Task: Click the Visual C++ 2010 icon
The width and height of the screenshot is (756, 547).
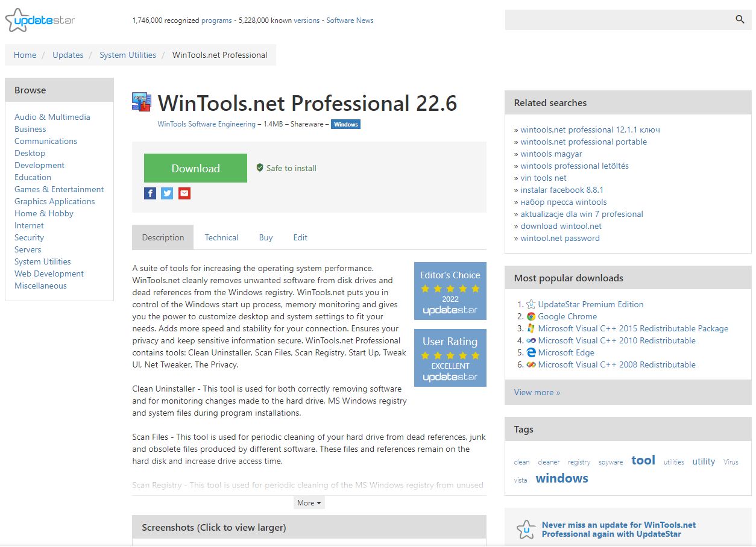Action: click(531, 340)
